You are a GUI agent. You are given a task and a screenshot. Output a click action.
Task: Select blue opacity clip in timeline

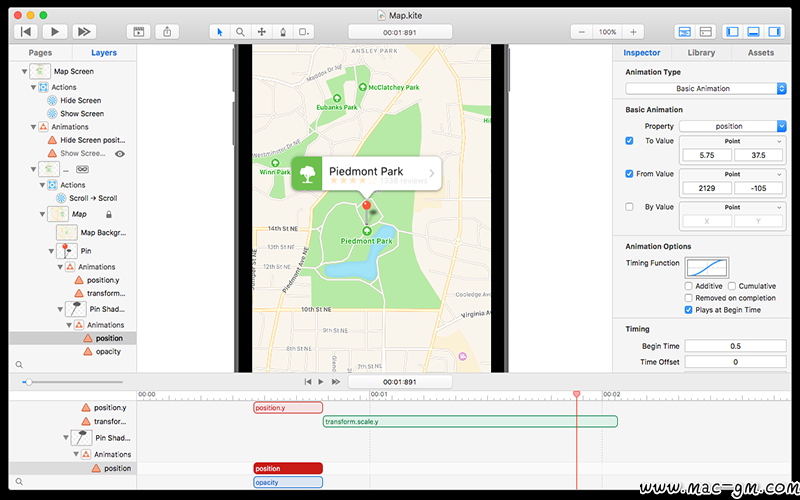(x=288, y=482)
